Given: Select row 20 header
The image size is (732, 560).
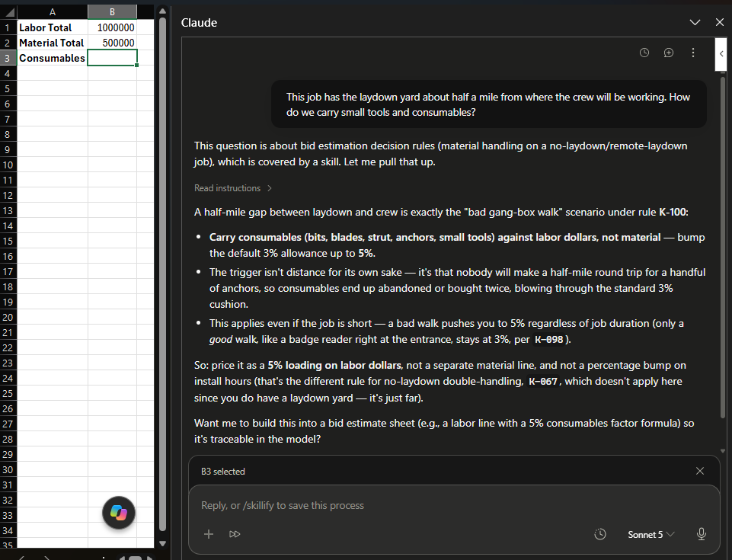Looking at the screenshot, I should coord(8,317).
